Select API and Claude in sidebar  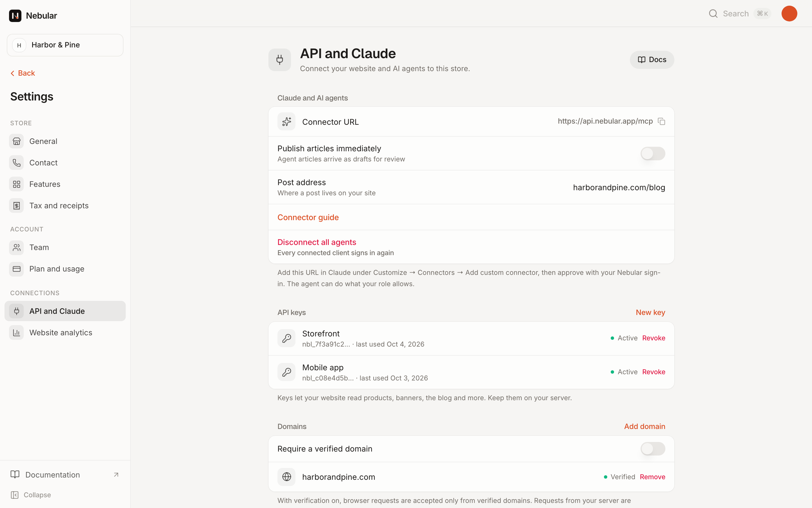click(65, 311)
